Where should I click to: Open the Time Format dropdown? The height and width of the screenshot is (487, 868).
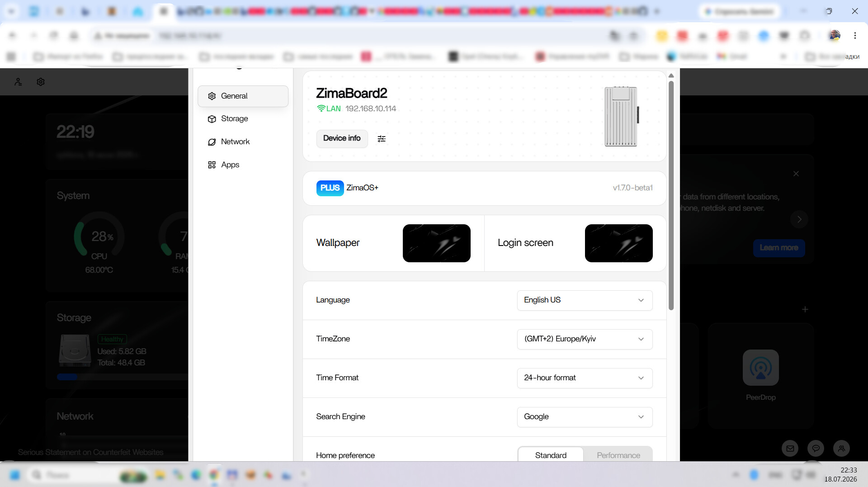585,378
